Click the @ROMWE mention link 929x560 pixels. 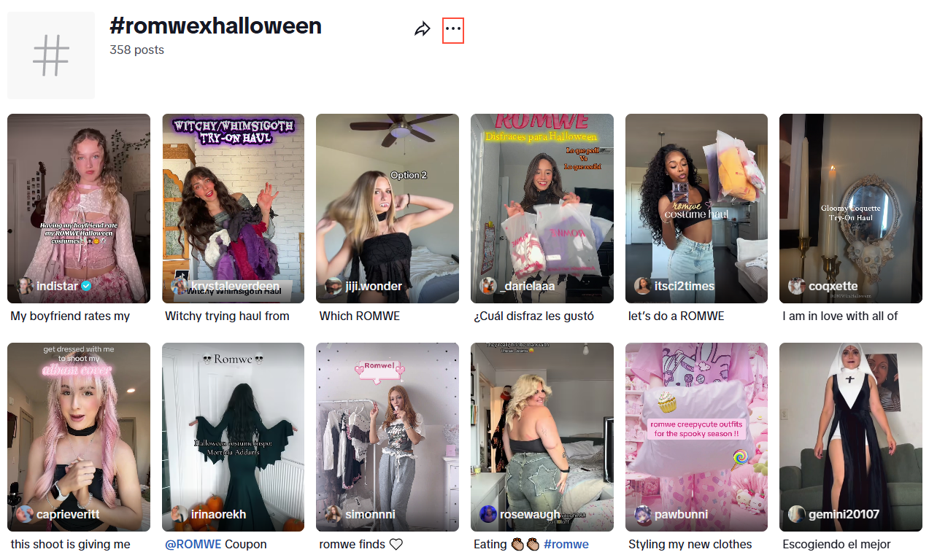click(x=193, y=544)
